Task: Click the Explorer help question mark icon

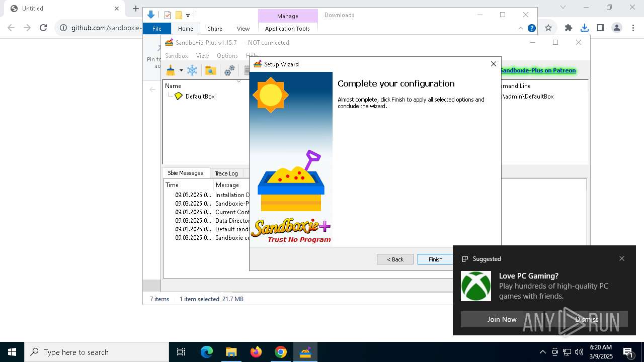Action: click(x=532, y=29)
